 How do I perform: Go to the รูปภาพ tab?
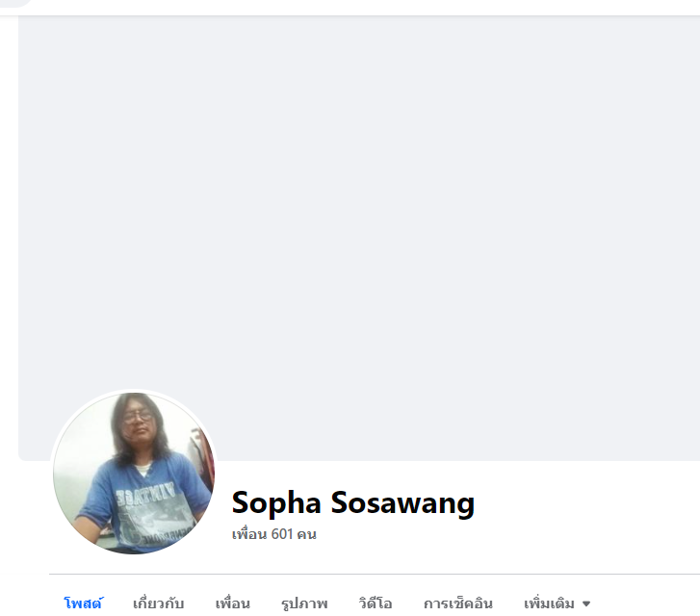304,603
